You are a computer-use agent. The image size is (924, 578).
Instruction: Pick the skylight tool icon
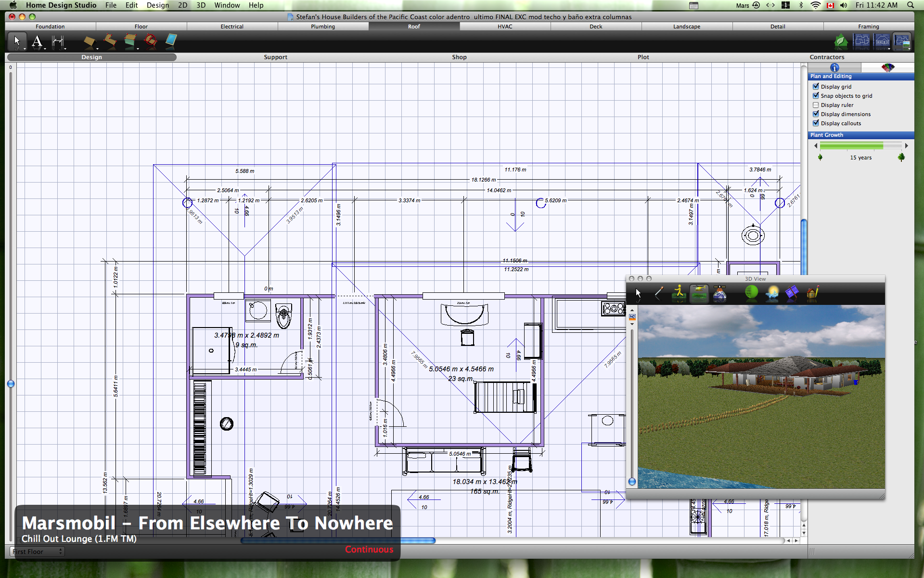pyautogui.click(x=171, y=41)
